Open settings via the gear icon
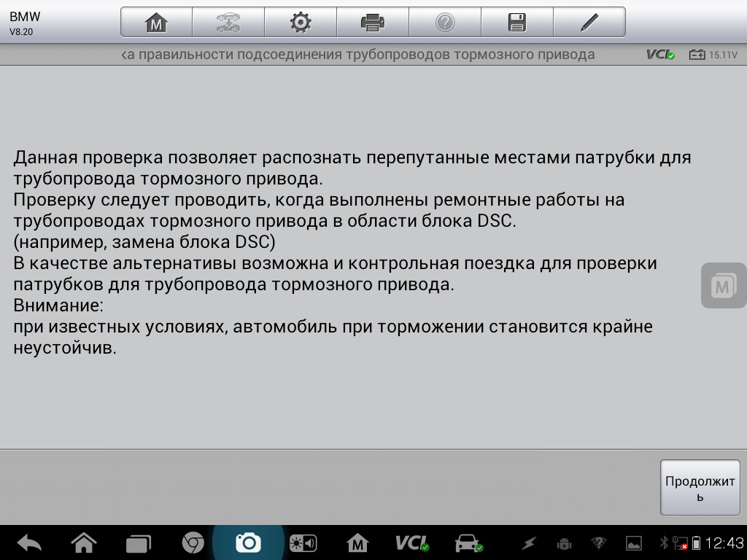The image size is (747, 560). pos(300,23)
